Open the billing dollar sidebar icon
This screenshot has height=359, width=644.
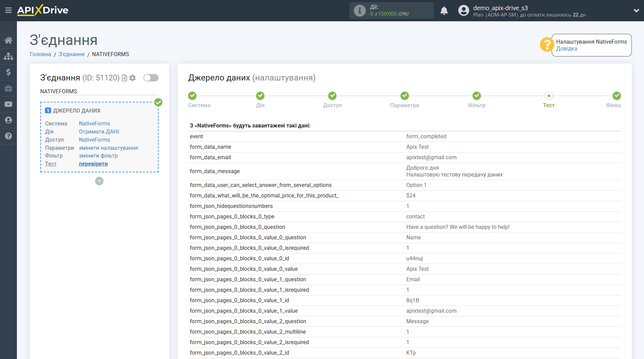pos(8,72)
